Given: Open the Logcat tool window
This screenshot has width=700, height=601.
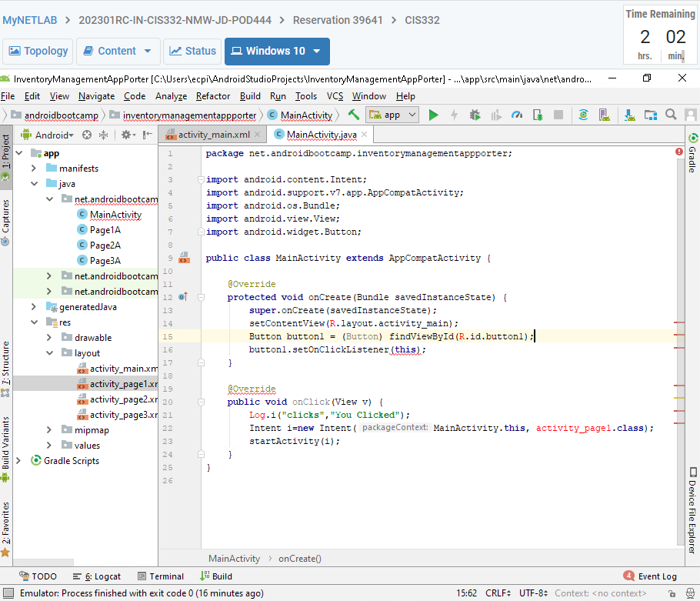Looking at the screenshot, I should 98,576.
